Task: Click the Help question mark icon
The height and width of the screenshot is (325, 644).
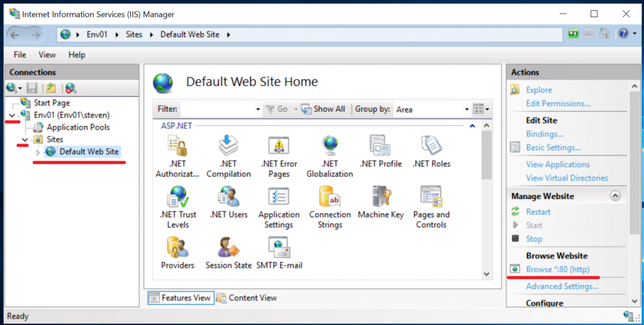Action: coord(623,34)
